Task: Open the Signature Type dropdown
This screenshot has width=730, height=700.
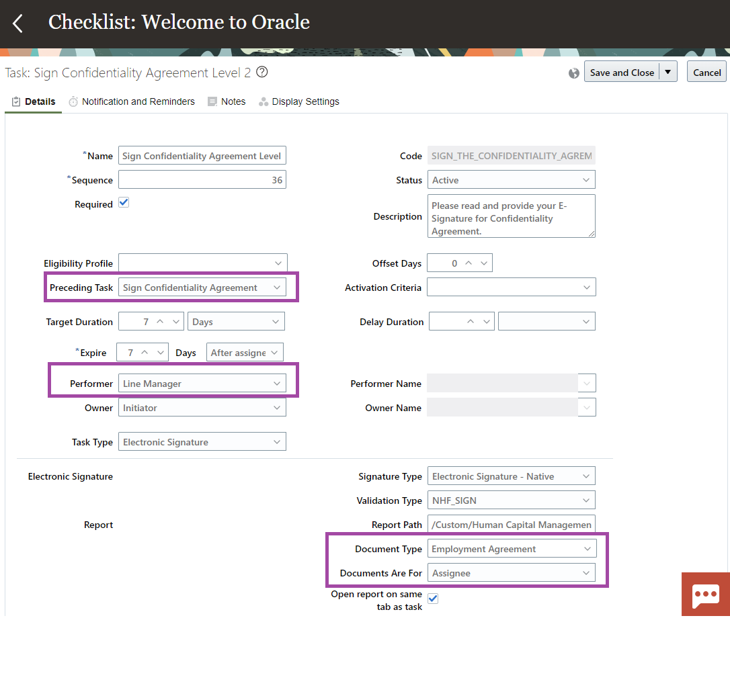Action: [x=511, y=476]
